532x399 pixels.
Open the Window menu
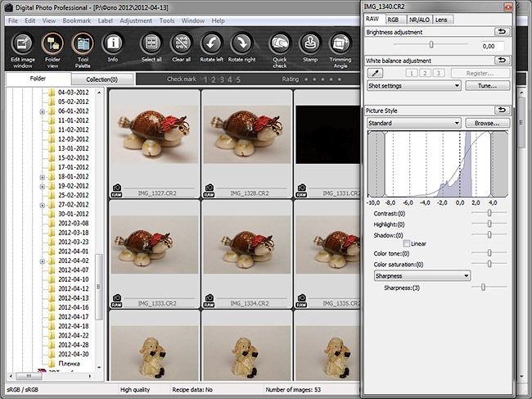[192, 20]
